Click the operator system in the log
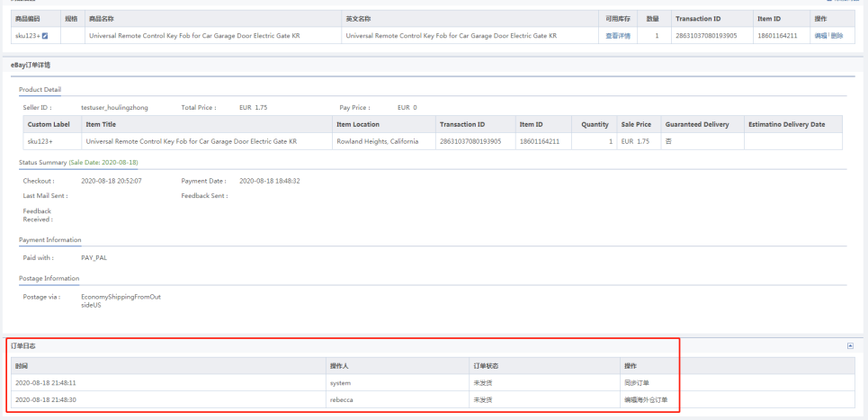The width and height of the screenshot is (868, 420). coord(340,382)
